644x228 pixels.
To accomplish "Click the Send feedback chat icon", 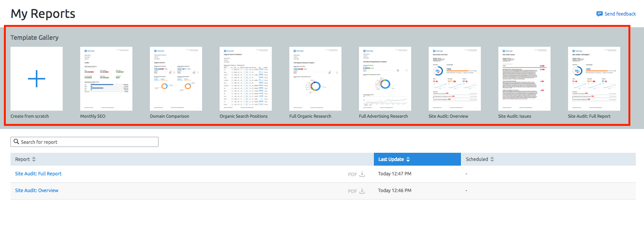I will [x=599, y=14].
